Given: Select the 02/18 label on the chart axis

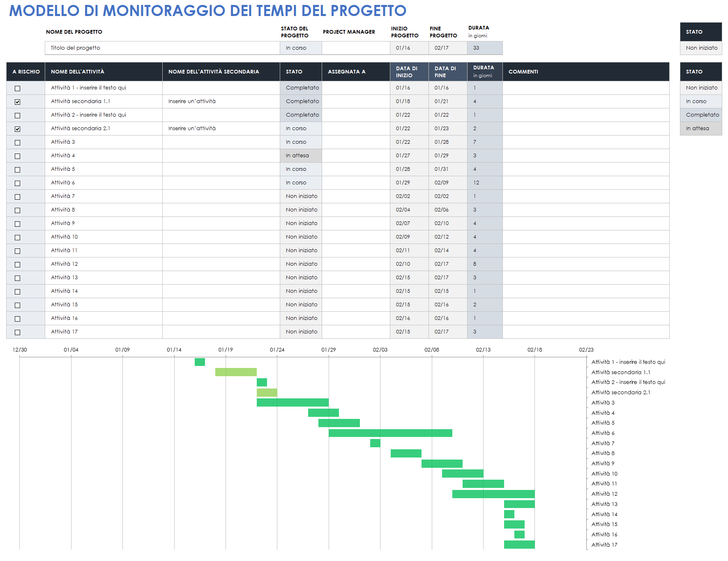Looking at the screenshot, I should click(534, 350).
